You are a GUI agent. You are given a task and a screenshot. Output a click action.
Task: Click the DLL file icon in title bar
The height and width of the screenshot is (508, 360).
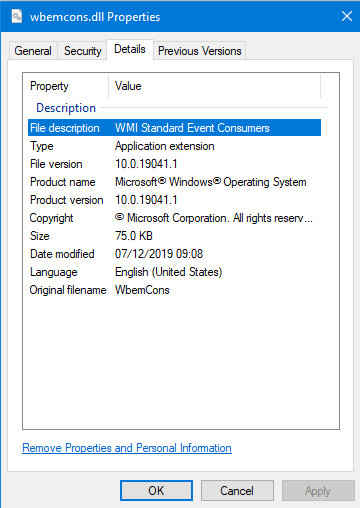17,16
